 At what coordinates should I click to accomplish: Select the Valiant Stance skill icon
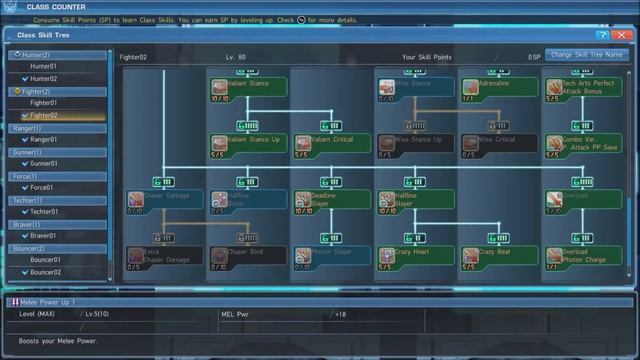(x=219, y=87)
